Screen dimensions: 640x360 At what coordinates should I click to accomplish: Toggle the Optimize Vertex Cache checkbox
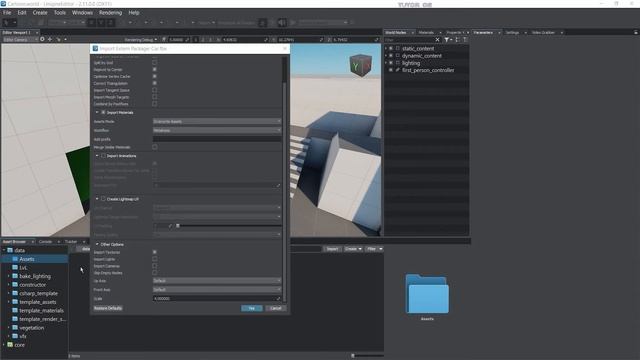click(155, 76)
